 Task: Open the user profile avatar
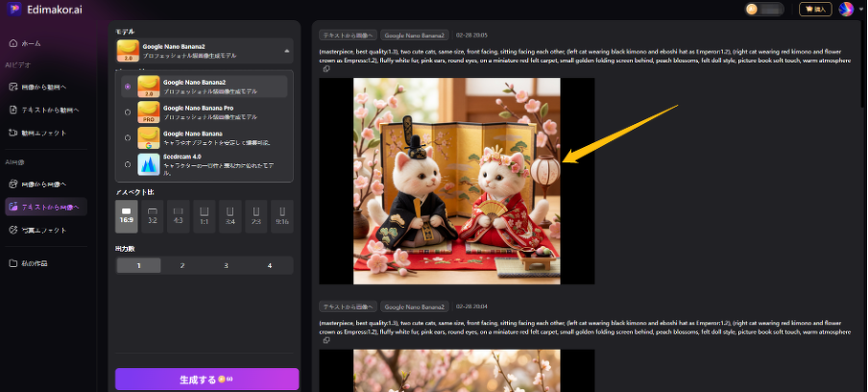(845, 10)
